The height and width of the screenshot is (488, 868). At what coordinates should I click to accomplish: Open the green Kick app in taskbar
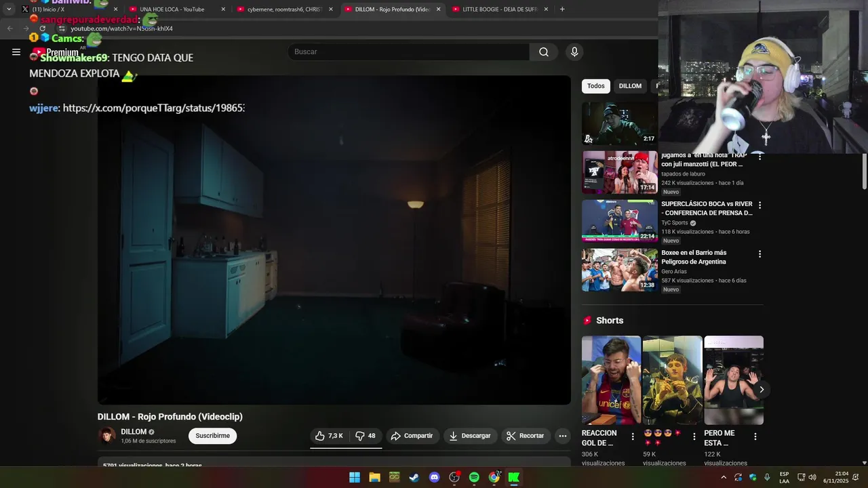tap(514, 477)
